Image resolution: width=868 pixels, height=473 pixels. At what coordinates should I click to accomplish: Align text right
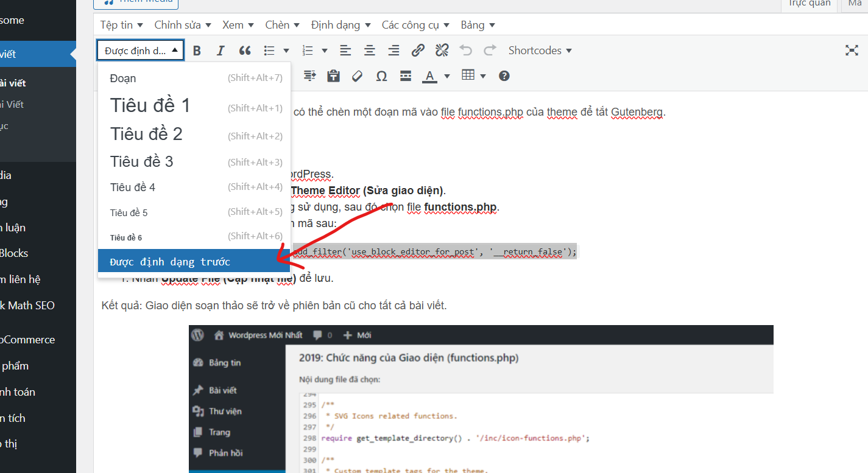tap(394, 51)
